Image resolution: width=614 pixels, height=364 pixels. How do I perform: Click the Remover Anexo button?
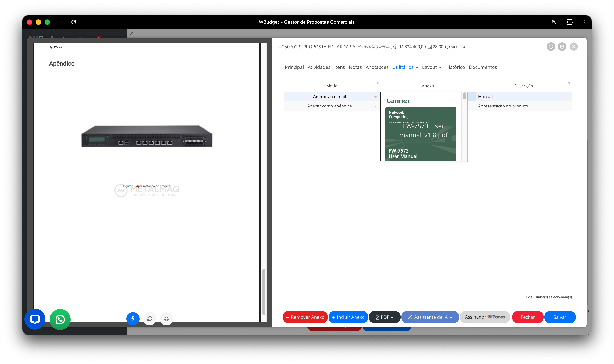coord(305,317)
